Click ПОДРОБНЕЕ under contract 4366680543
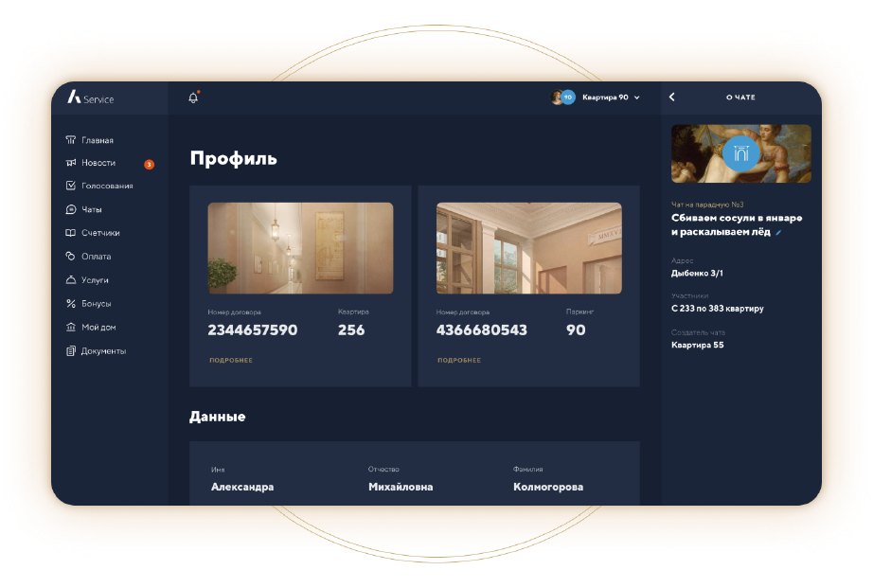Image resolution: width=891 pixels, height=588 pixels. [459, 360]
